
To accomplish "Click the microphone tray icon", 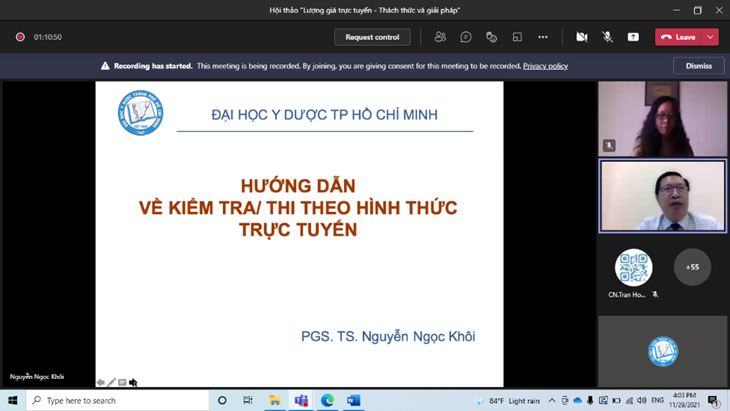I will [x=590, y=400].
